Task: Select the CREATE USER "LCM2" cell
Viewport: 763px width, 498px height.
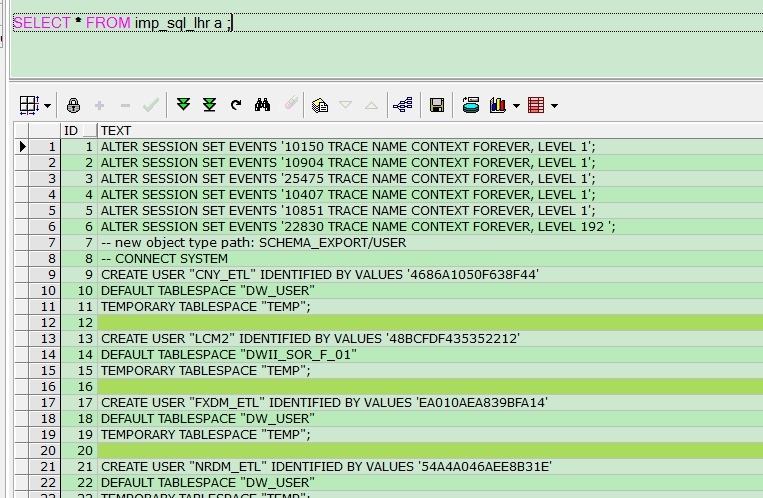Action: tap(310, 339)
